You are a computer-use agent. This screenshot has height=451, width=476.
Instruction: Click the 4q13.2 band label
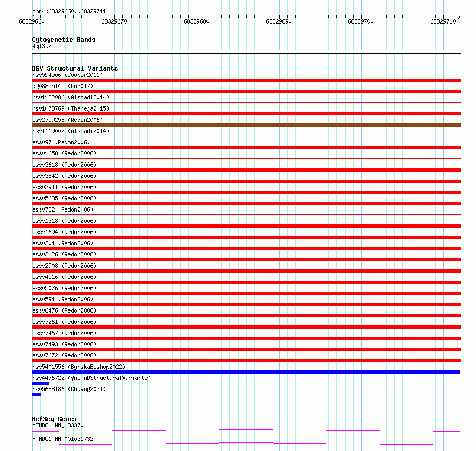point(42,46)
